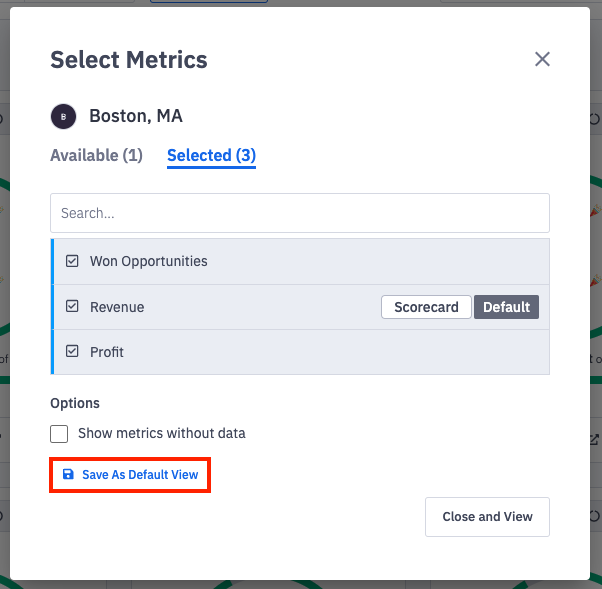Click the floppy disk save icon

coord(68,474)
